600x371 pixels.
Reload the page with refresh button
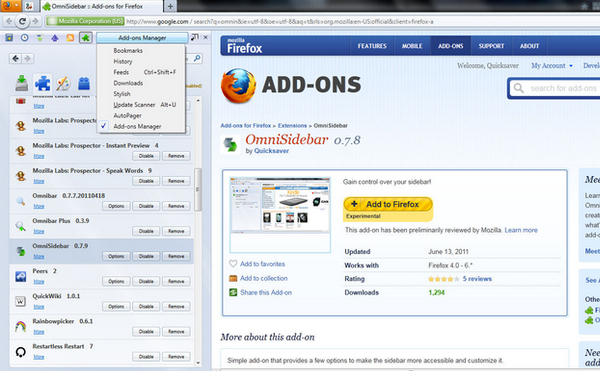(23, 21)
